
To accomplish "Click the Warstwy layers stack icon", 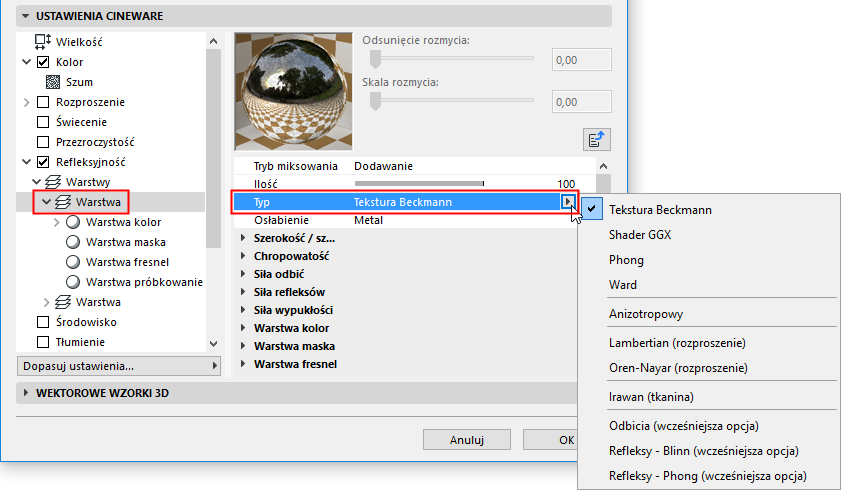I will click(x=53, y=182).
